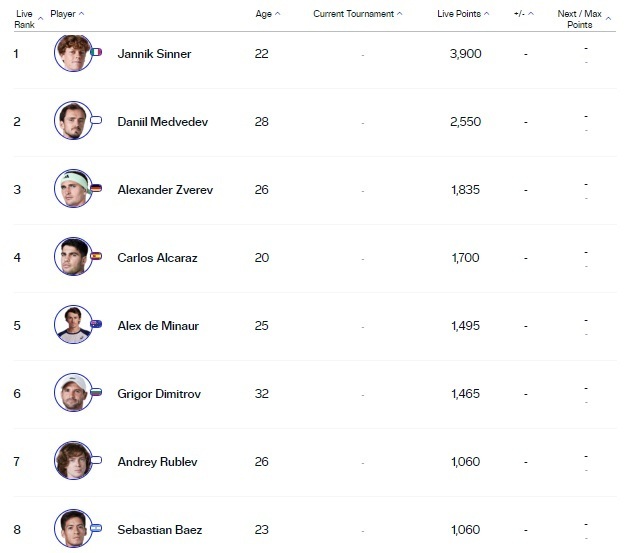Click the Argentine flag beside Baez

click(96, 528)
